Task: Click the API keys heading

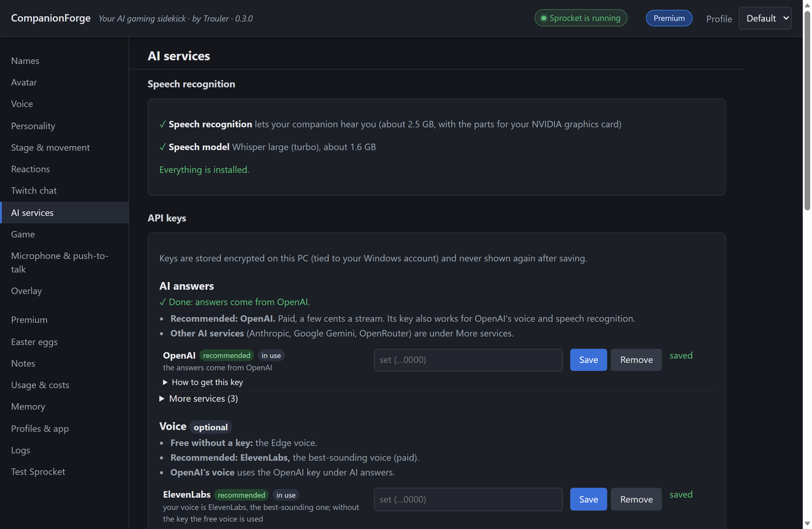Action: click(x=167, y=218)
